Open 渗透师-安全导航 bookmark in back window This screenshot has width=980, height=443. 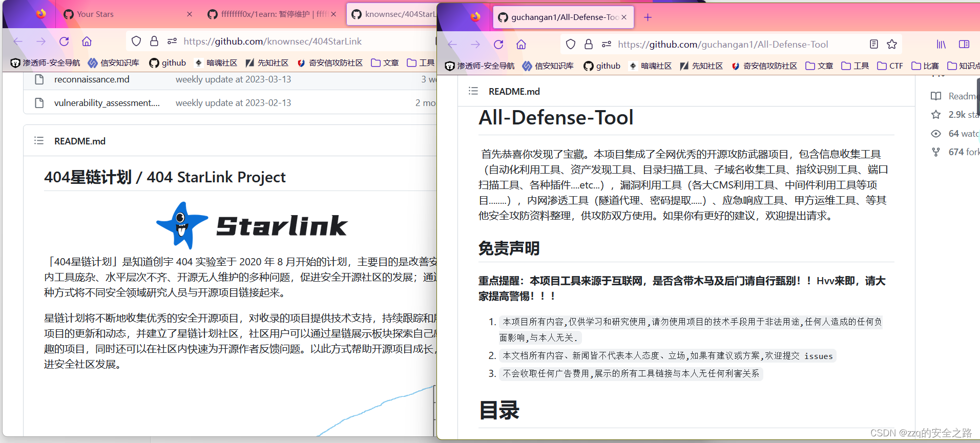45,63
